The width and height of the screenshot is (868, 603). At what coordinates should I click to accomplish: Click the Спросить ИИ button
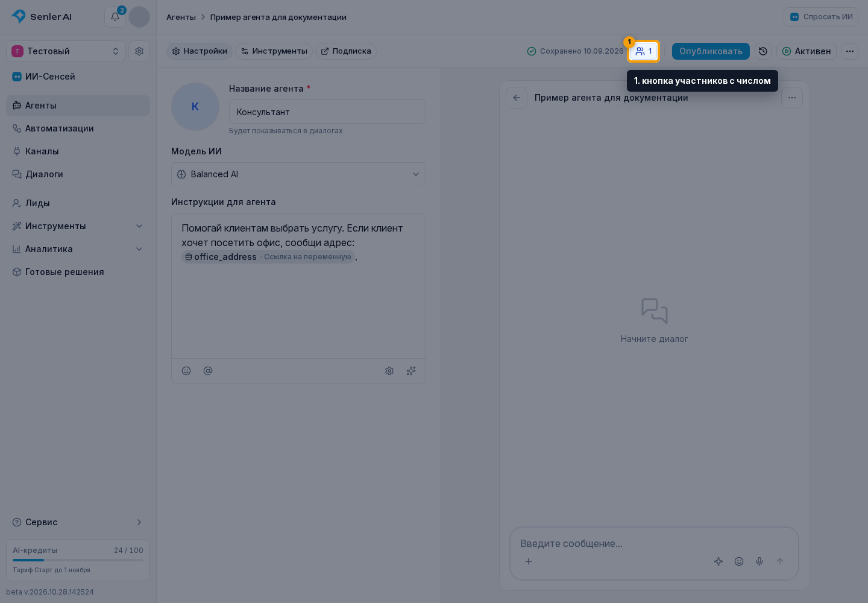821,17
